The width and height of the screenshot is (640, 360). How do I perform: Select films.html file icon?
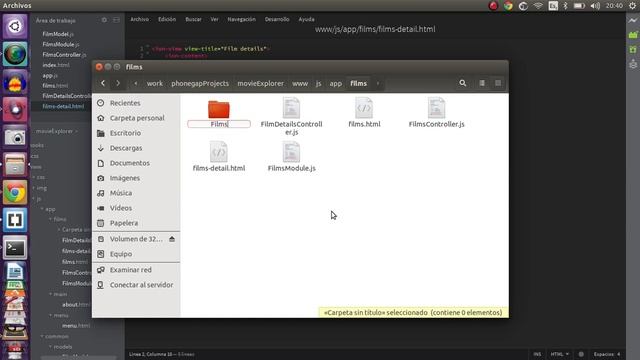click(x=364, y=108)
